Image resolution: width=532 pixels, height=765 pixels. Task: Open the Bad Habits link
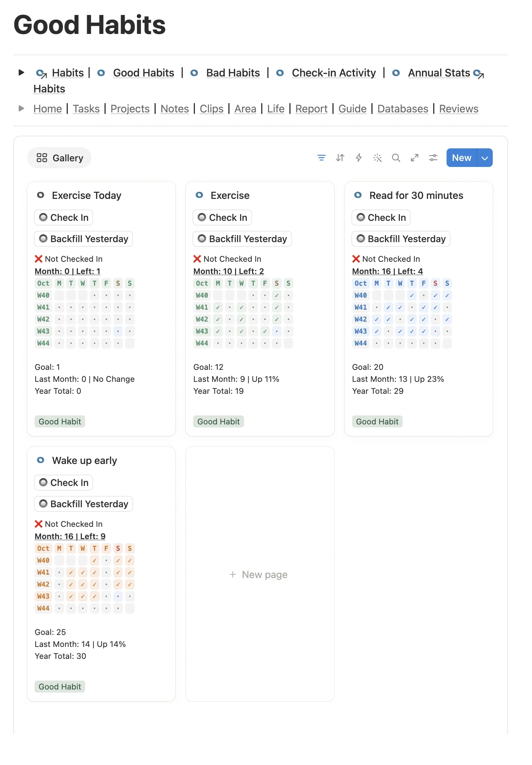pos(233,73)
